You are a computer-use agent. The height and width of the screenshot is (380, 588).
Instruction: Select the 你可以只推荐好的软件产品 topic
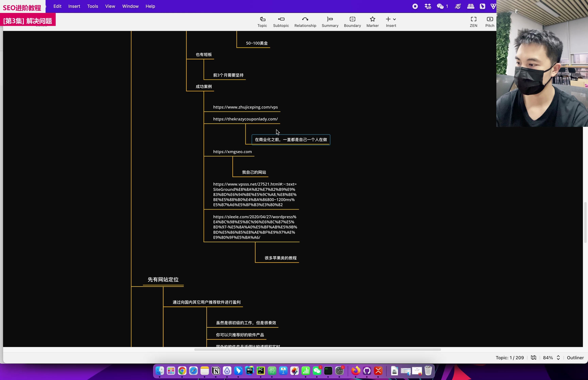point(240,335)
